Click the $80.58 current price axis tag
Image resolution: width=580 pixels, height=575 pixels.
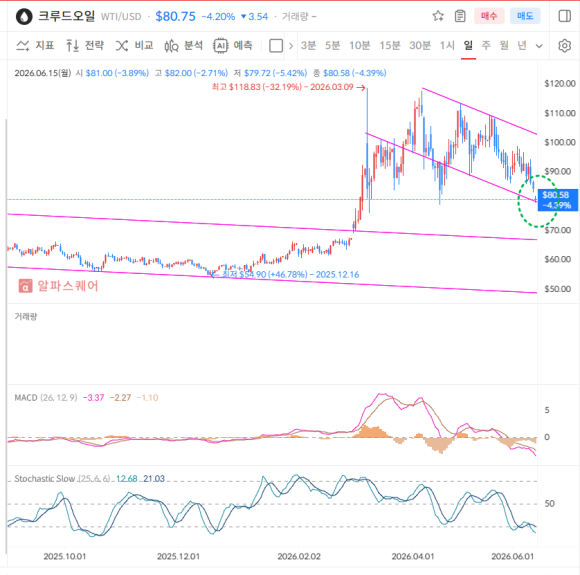(x=557, y=200)
